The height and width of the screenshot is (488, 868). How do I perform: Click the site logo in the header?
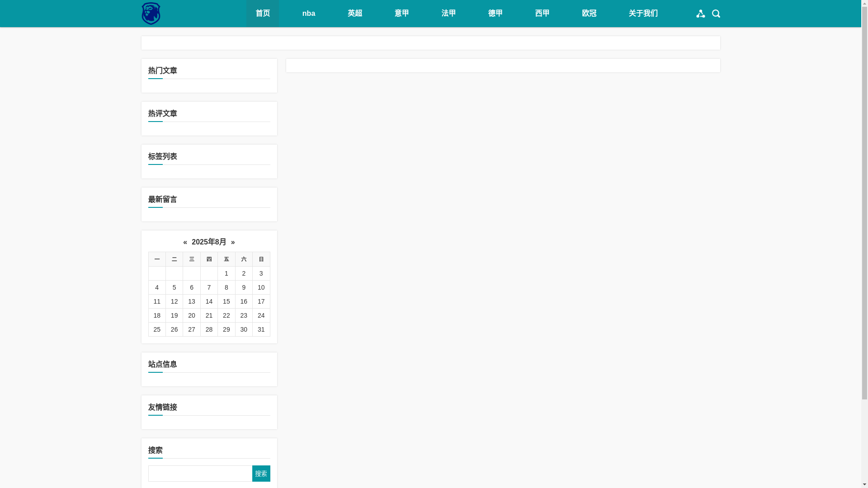pos(151,14)
